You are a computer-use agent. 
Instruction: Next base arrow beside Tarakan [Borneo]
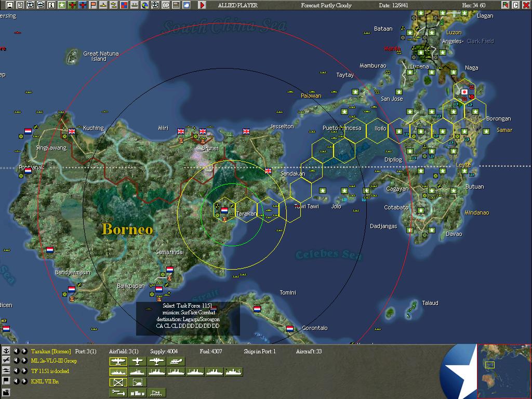(x=24, y=351)
